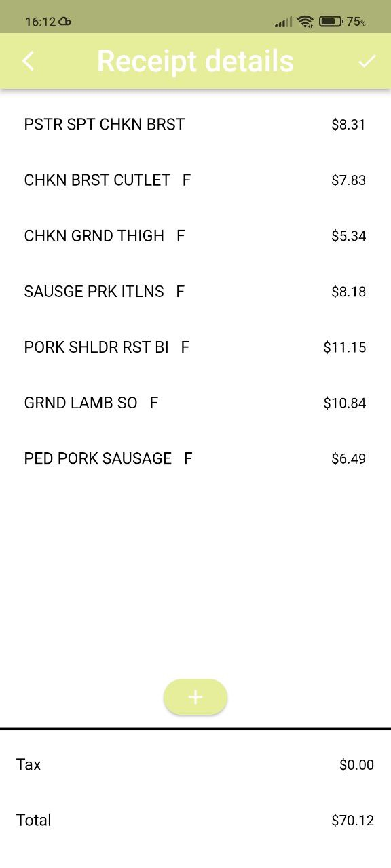Image resolution: width=391 pixels, height=868 pixels.
Task: Tap the CHKN BRST CUTLET row
Action: [107, 180]
